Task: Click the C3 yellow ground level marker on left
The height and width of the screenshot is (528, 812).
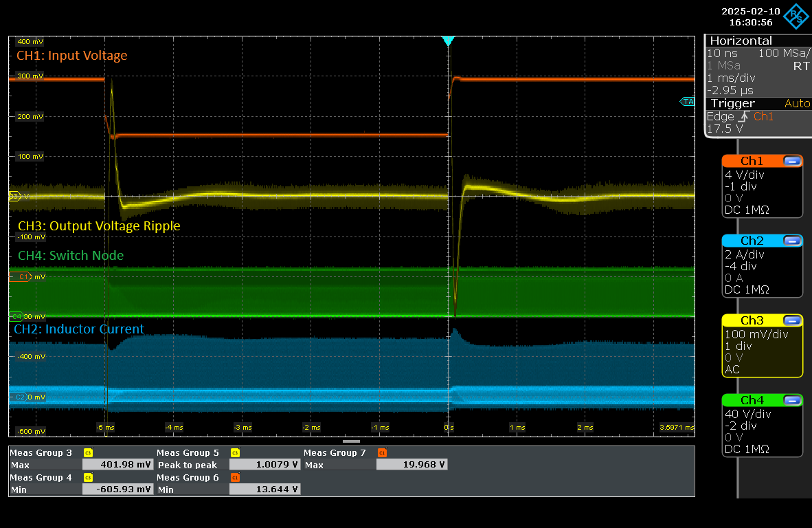Action: click(x=13, y=196)
